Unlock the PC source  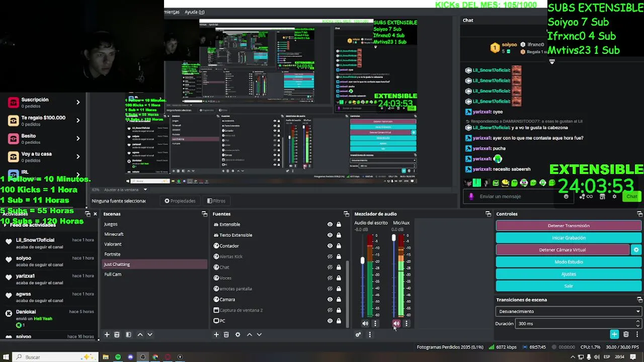pos(339,321)
